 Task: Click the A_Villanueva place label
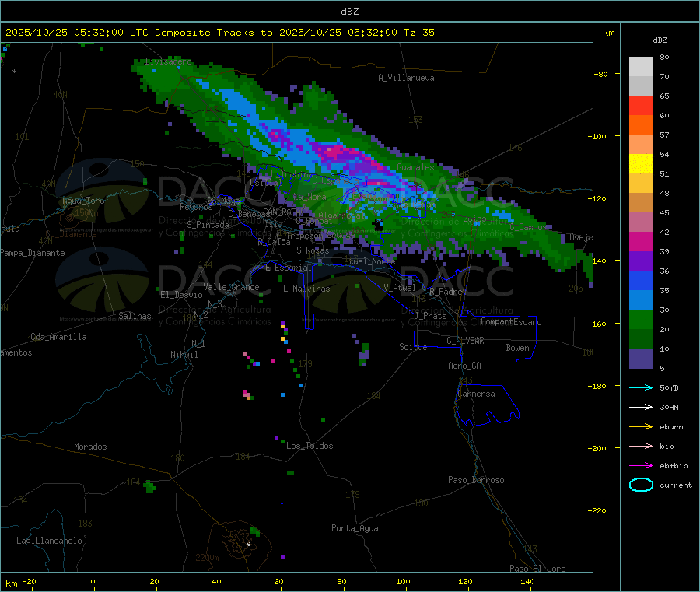coord(406,78)
